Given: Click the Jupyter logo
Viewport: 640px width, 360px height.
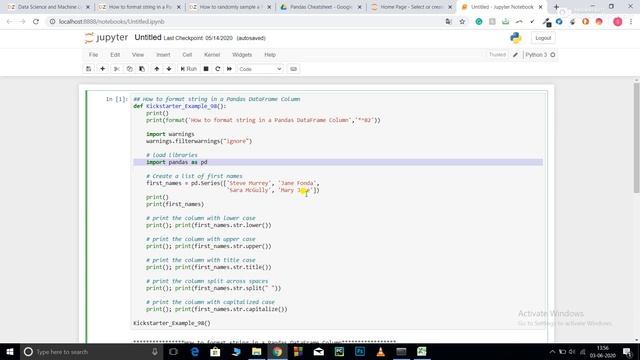Looking at the screenshot, I should click(106, 38).
